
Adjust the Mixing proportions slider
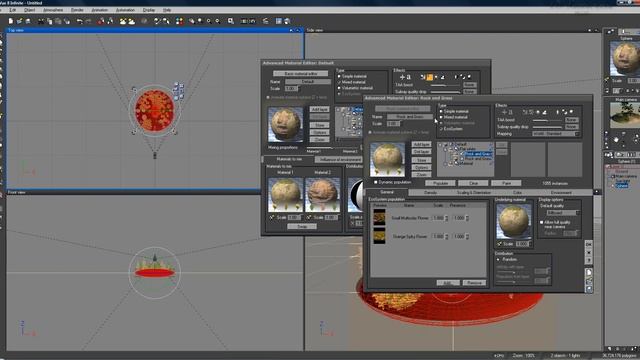tap(331, 147)
